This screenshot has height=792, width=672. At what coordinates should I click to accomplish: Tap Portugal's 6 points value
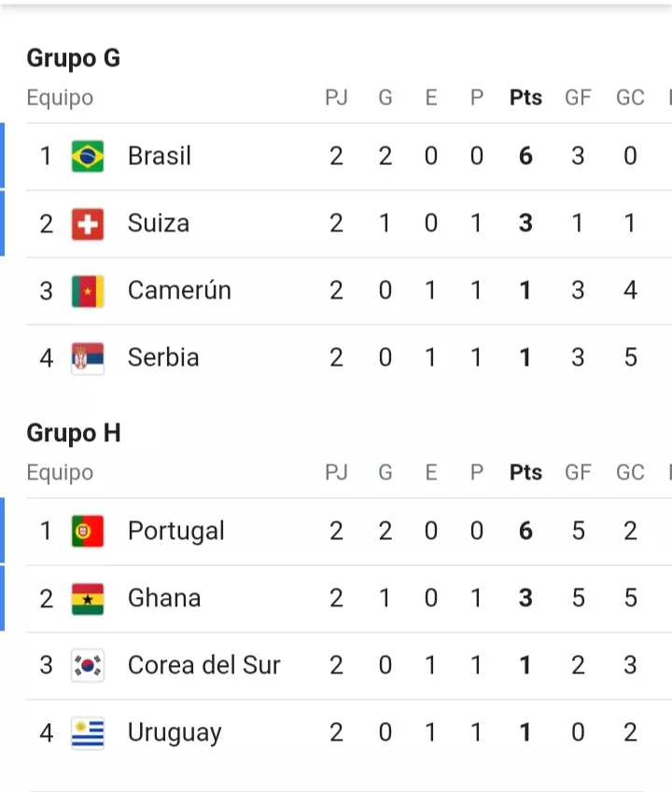tap(525, 532)
